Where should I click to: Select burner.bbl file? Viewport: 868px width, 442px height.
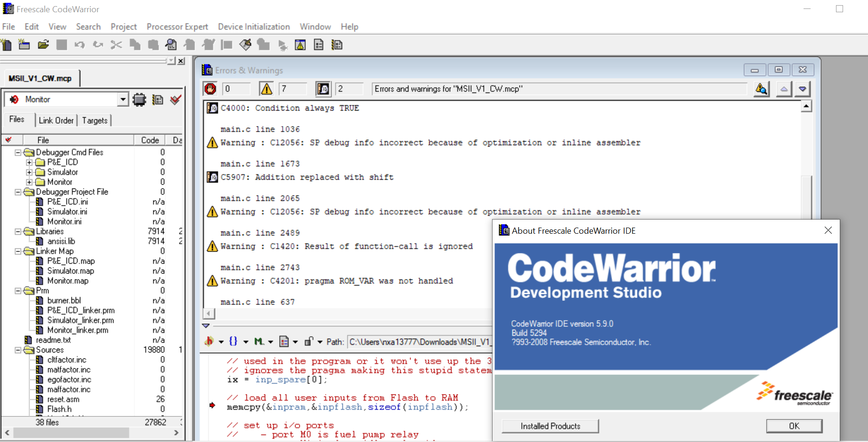pyautogui.click(x=64, y=300)
